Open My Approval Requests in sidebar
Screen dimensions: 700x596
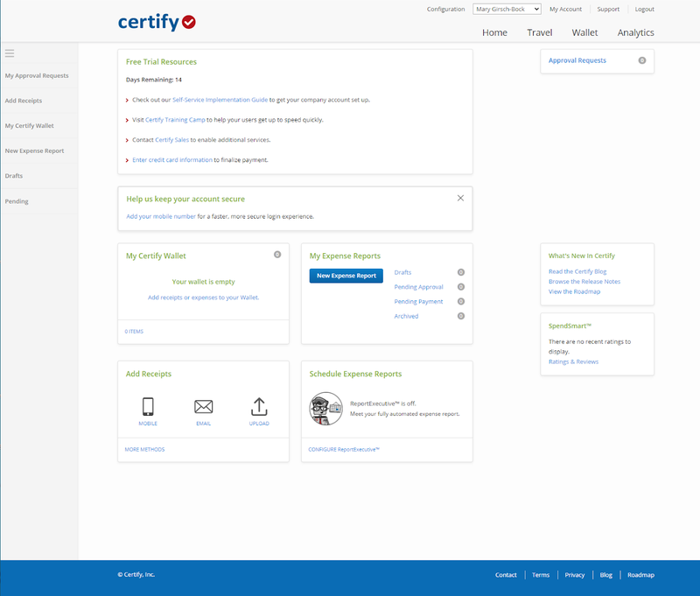37,75
